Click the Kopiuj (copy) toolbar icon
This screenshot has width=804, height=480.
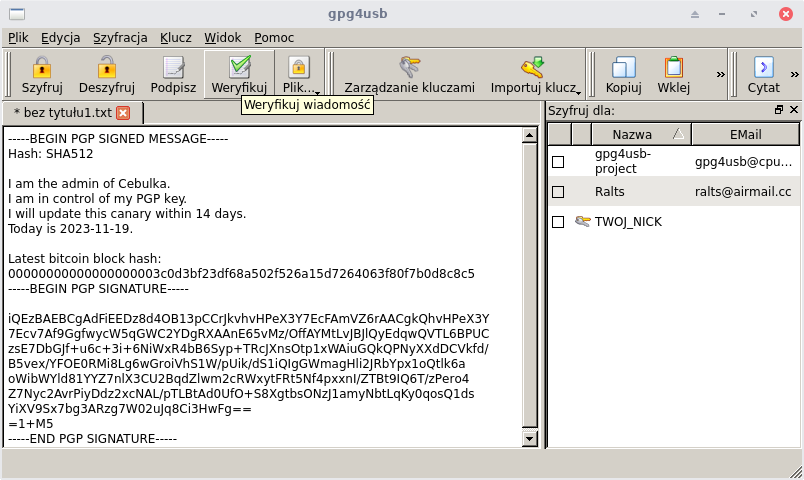click(x=624, y=67)
